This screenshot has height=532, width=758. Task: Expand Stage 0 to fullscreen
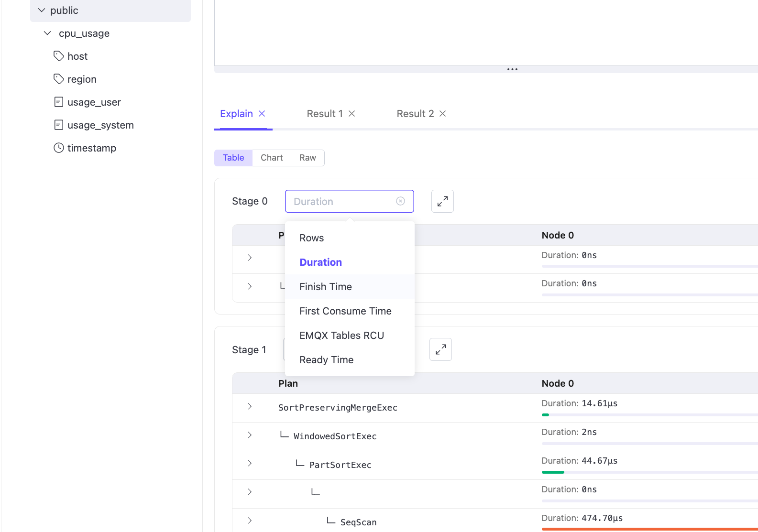point(442,201)
